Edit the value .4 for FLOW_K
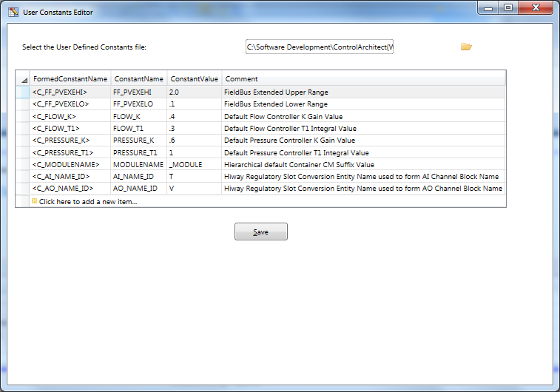The width and height of the screenshot is (560, 392). click(195, 116)
